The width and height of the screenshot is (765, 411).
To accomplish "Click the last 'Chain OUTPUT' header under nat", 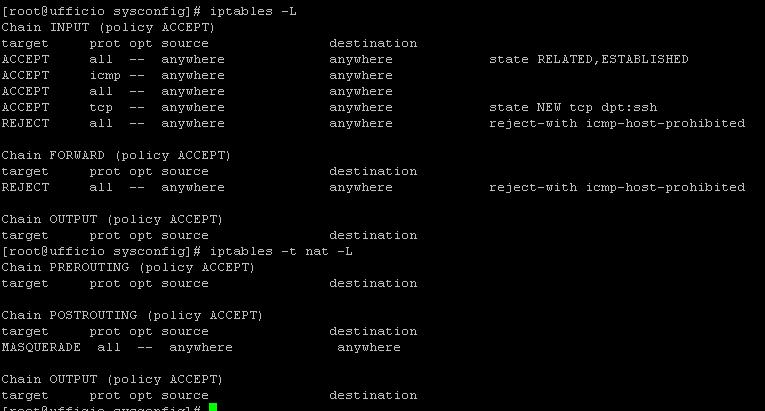I will coord(112,379).
